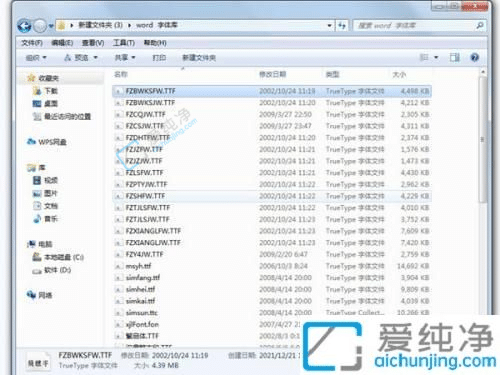
Task: Open the recent locations dropdown arrow
Action: tap(51, 25)
